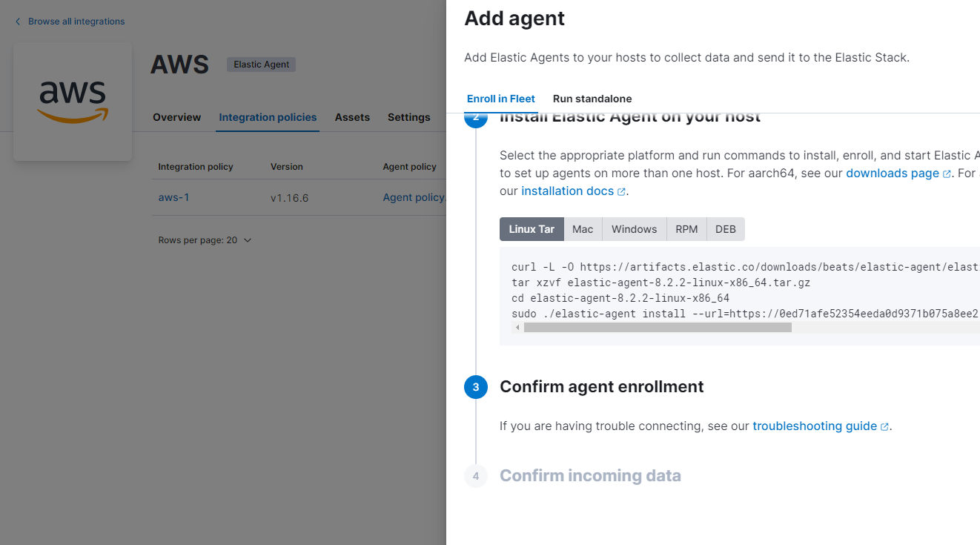Viewport: 980px width, 545px height.
Task: Switch to the Run standalone tab
Action: 592,99
